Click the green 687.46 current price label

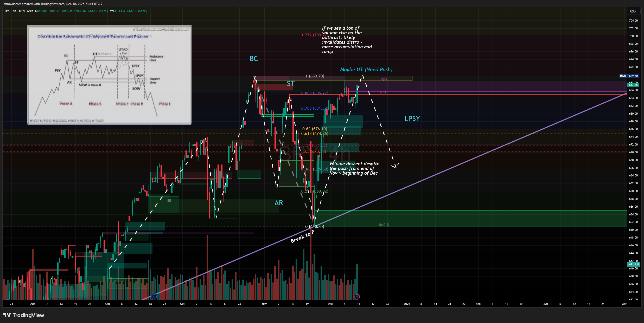pyautogui.click(x=633, y=85)
